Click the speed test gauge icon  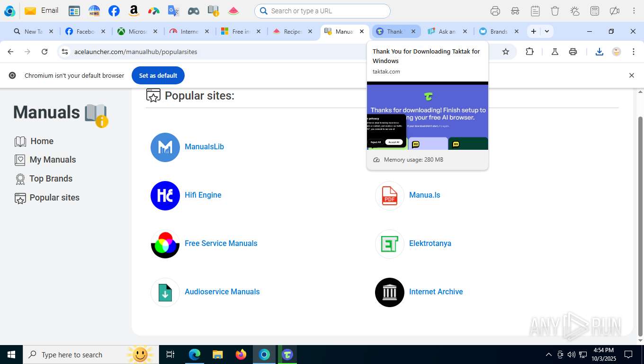point(154,10)
